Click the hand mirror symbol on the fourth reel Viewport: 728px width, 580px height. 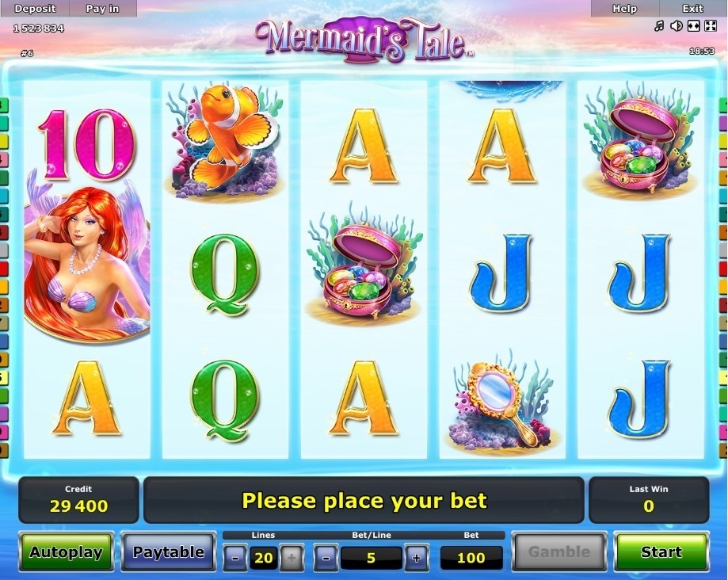coord(501,404)
